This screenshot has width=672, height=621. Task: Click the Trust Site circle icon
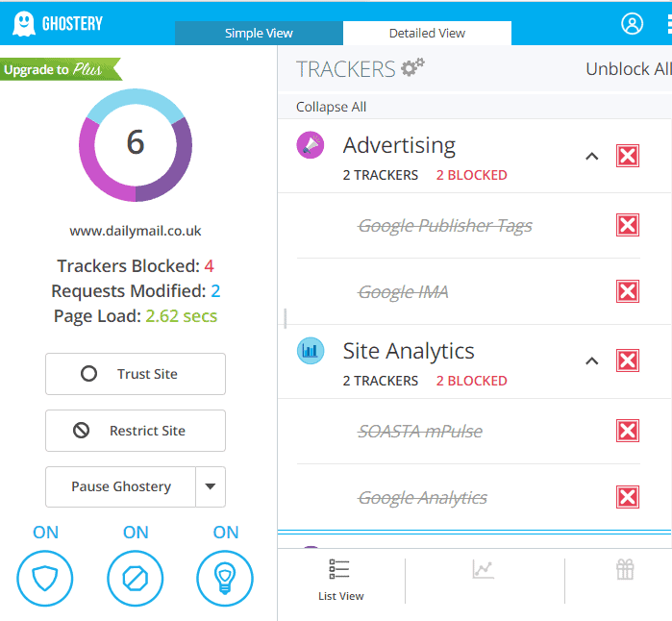point(88,374)
